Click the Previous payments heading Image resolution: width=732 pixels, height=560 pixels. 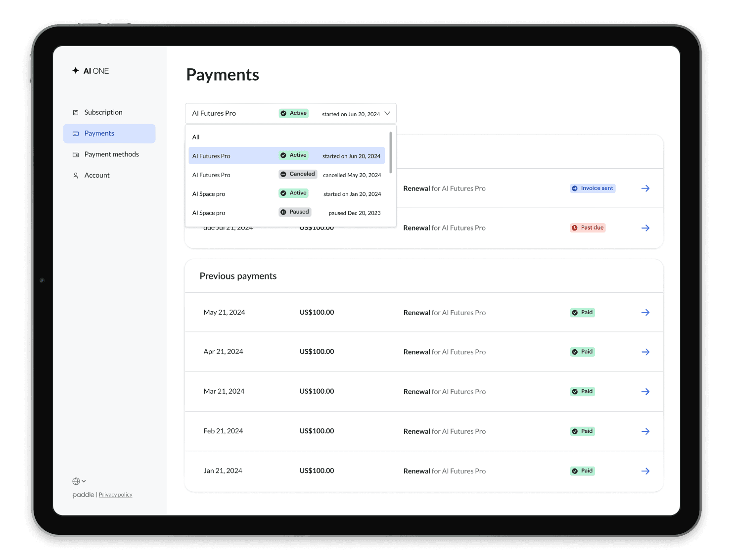tap(238, 276)
